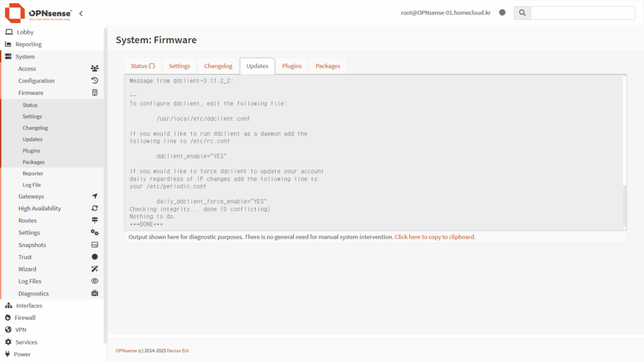The width and height of the screenshot is (644, 362).
Task: Open the Deciso B.V. footer link
Action: pos(178,350)
